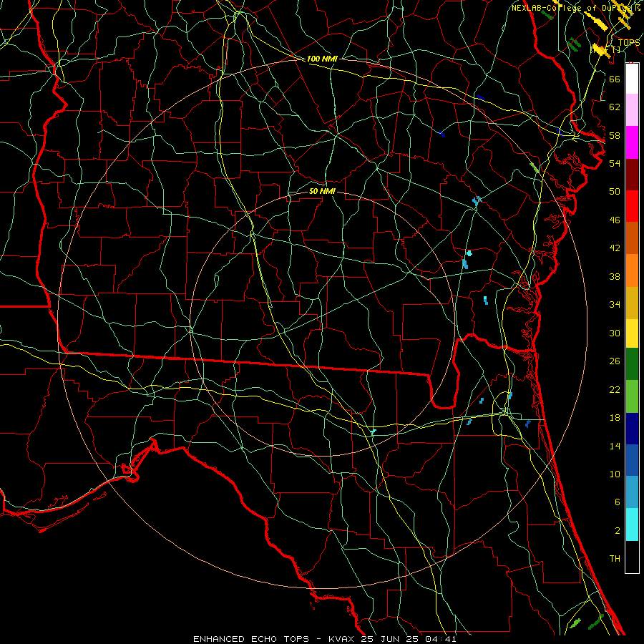The width and height of the screenshot is (644, 644).
Task: Click the legend value '18'
Action: [x=615, y=418]
